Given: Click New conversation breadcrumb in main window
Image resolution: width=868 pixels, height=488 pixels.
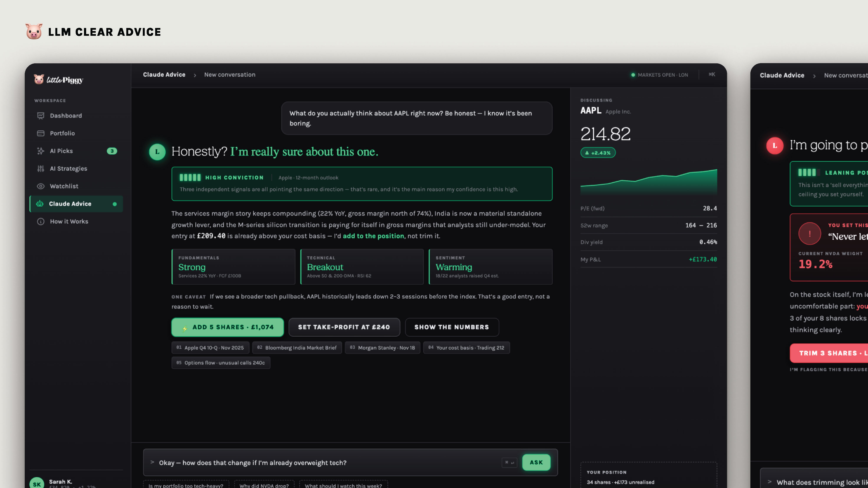Looking at the screenshot, I should 230,74.
